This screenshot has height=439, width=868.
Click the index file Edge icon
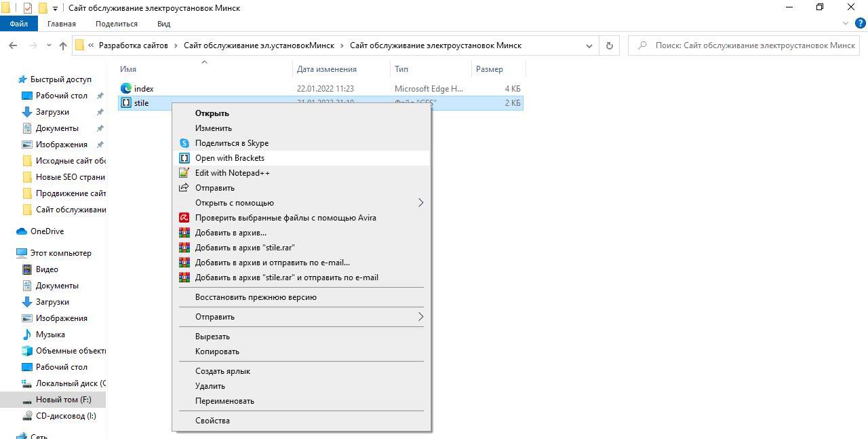125,88
